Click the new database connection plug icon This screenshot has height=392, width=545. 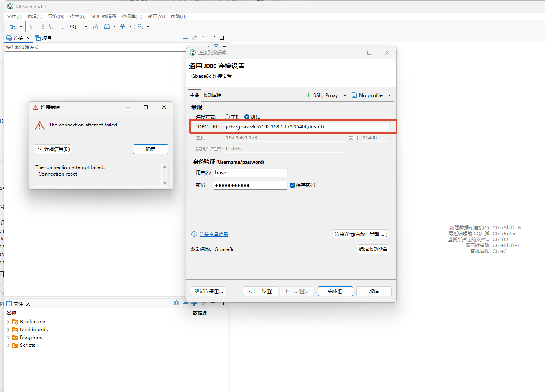point(13,27)
